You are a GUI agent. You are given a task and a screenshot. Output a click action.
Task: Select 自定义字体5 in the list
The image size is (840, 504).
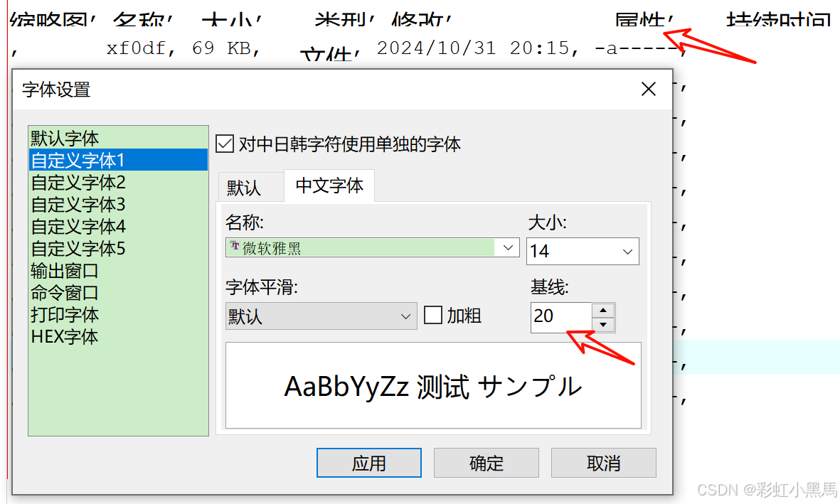(118, 248)
